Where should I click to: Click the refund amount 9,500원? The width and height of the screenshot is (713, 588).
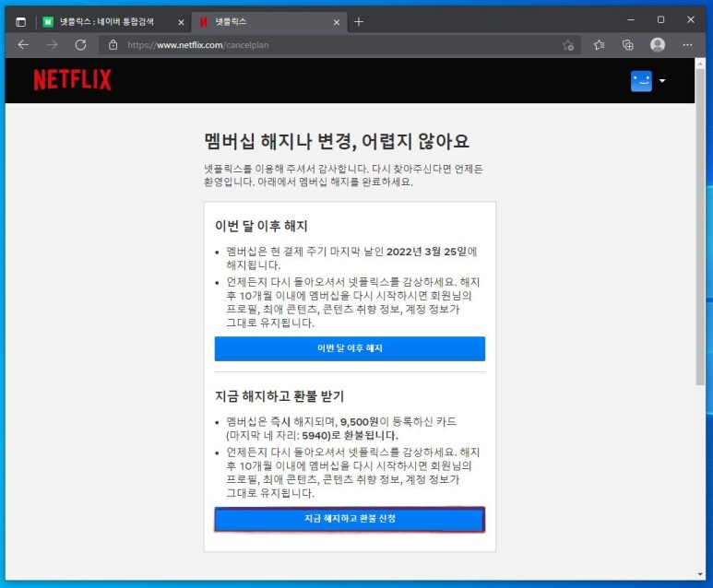[359, 422]
